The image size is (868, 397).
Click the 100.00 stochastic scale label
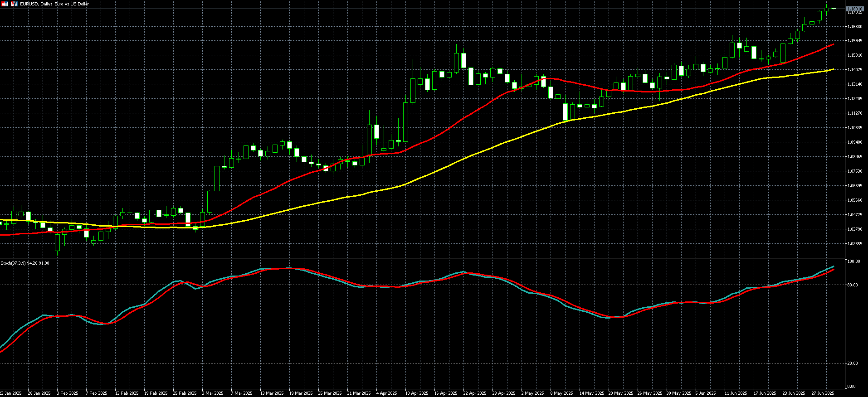[x=853, y=262]
